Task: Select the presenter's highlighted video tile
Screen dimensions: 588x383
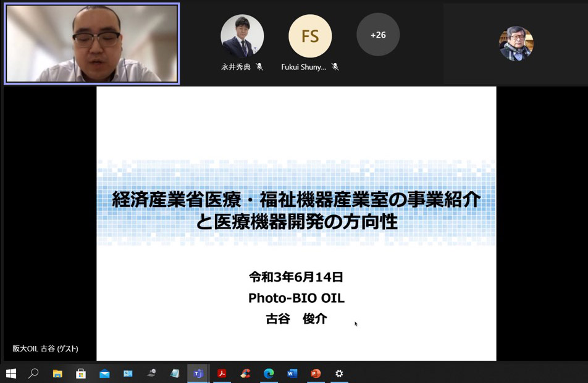Action: (92, 43)
